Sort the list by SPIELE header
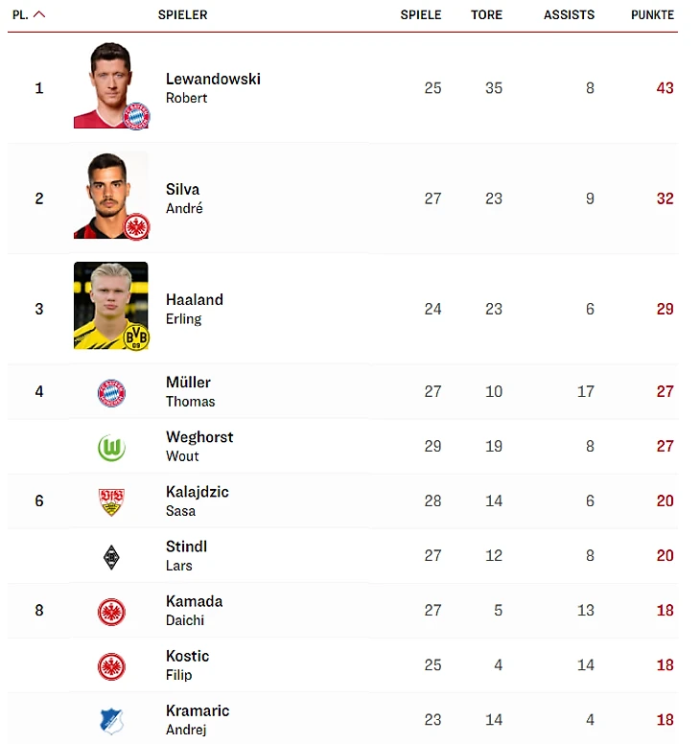The width and height of the screenshot is (700, 744). click(x=420, y=15)
